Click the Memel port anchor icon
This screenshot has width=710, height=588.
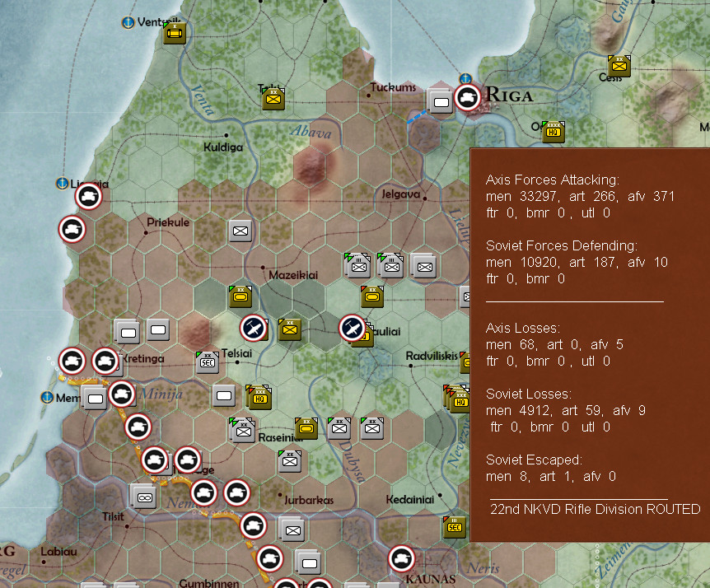pos(47,398)
